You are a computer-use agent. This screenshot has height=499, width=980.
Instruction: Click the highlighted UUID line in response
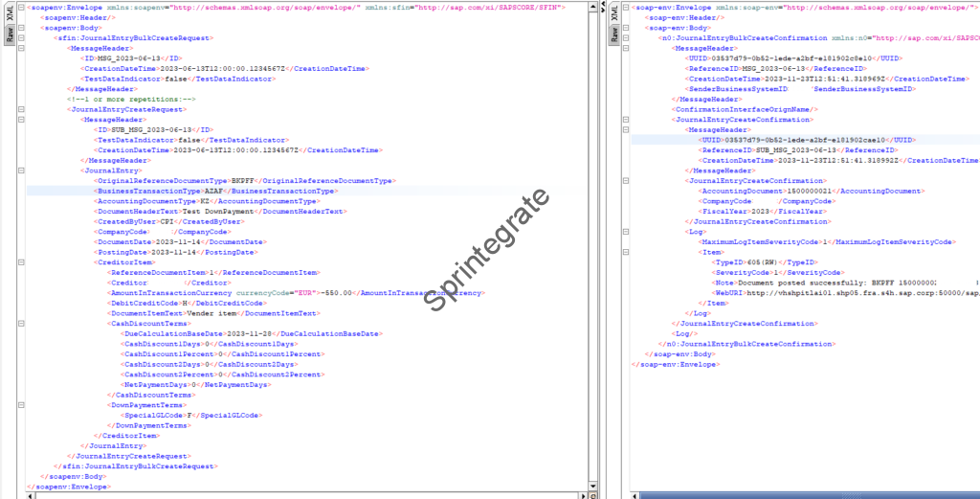(x=804, y=140)
